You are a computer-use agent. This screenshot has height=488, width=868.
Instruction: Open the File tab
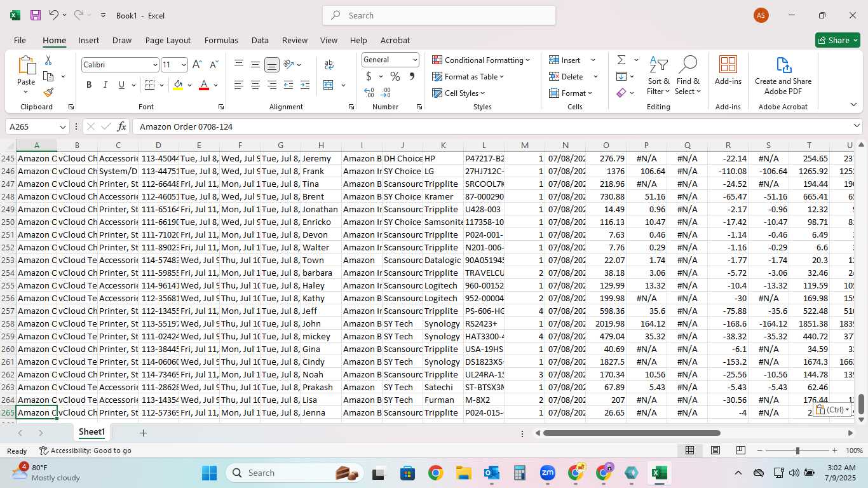(20, 40)
